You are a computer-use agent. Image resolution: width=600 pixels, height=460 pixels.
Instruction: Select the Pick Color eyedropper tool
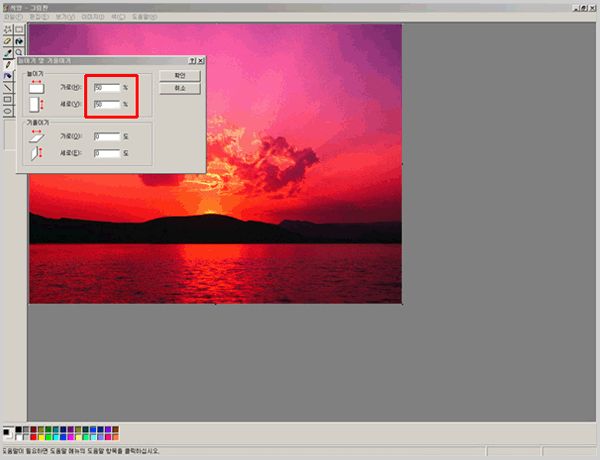pos(8,52)
